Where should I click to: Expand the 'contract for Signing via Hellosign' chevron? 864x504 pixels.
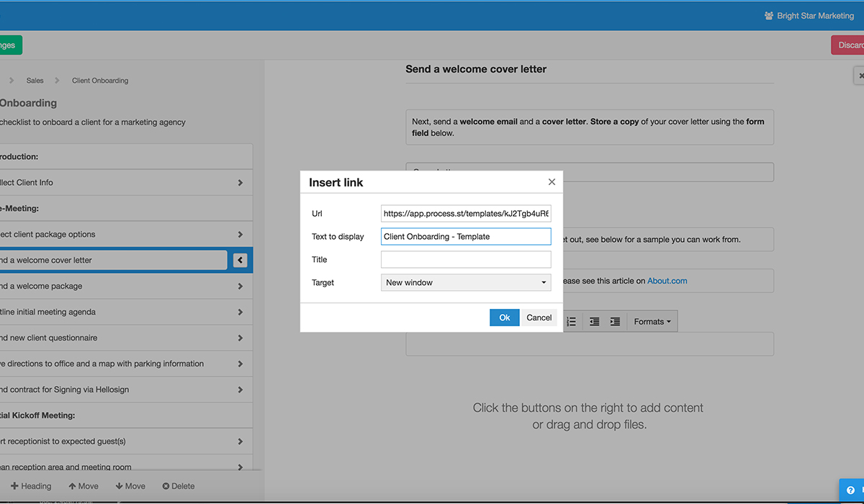(x=240, y=390)
